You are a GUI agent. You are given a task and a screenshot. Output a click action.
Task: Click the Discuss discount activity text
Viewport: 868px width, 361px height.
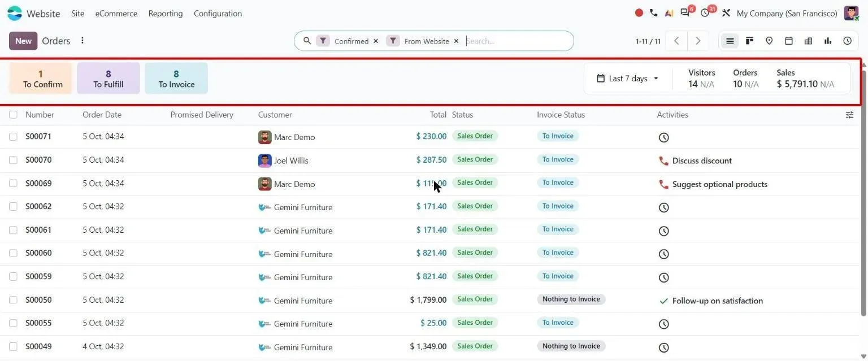(x=702, y=160)
